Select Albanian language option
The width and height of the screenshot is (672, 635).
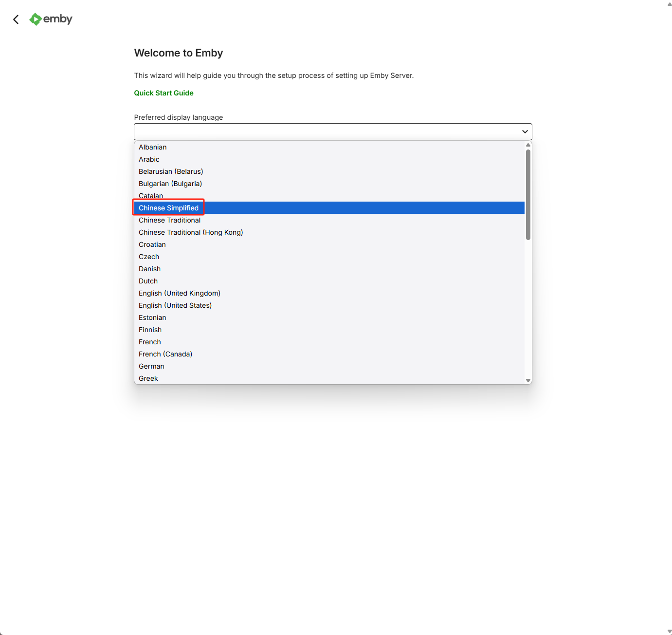(153, 147)
